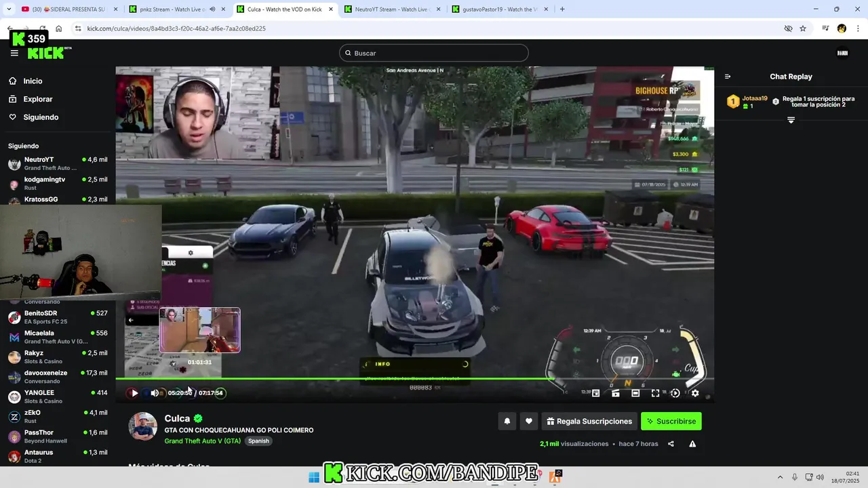Image resolution: width=868 pixels, height=488 pixels.
Task: Open zEkO followed channel
Action: [58, 416]
